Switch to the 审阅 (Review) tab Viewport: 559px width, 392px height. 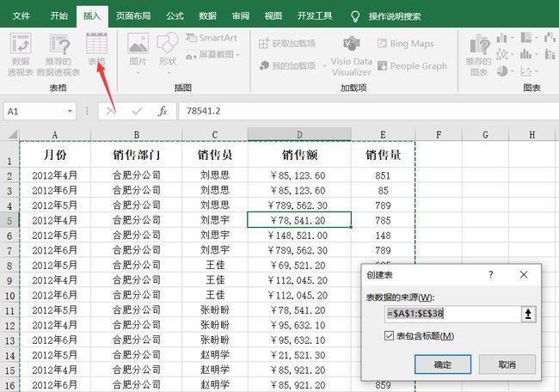pos(240,16)
